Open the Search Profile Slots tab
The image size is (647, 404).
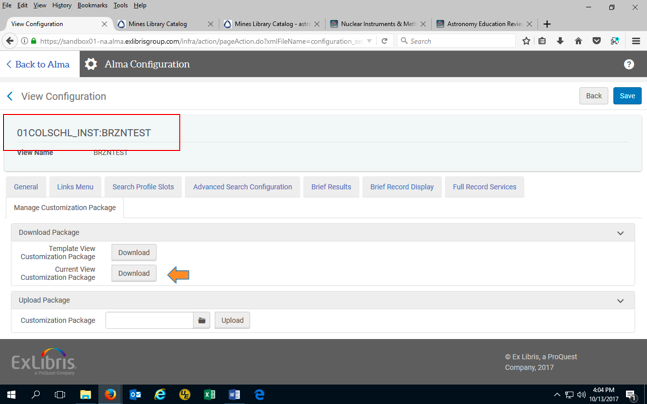pos(143,187)
